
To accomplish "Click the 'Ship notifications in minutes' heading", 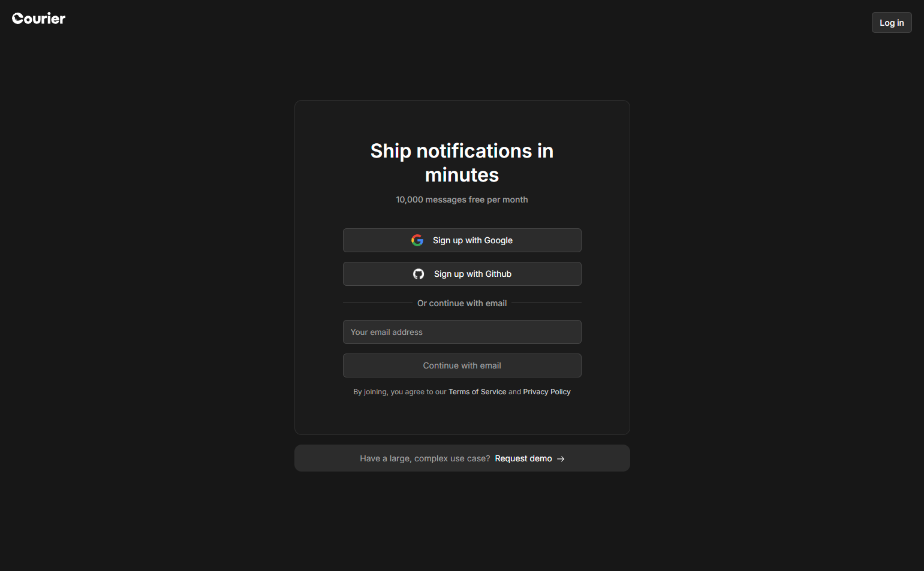I will [x=462, y=162].
